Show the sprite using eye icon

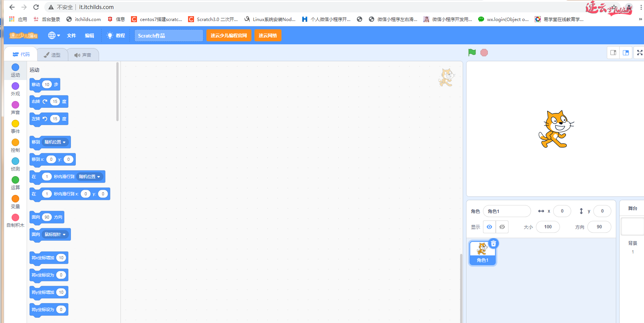point(489,227)
